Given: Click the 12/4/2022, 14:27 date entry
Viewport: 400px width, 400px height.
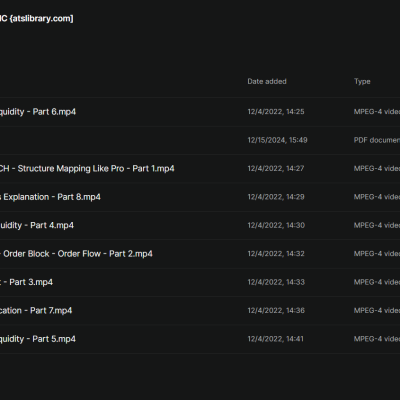Looking at the screenshot, I should 276,168.
